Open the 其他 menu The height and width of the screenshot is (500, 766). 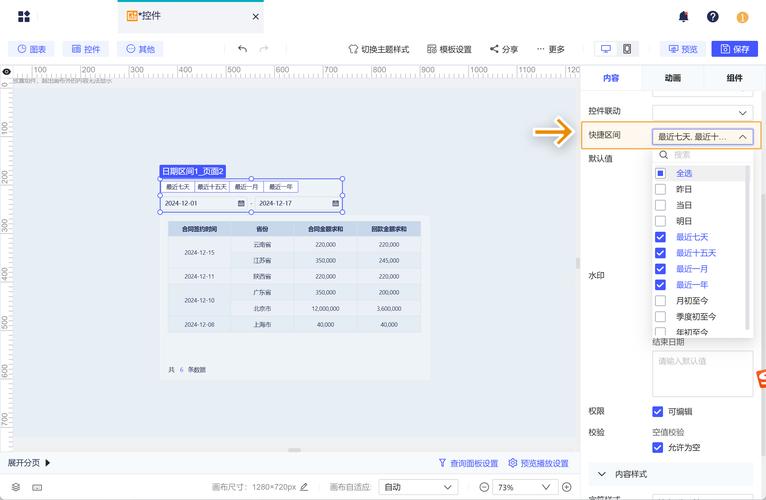[140, 49]
